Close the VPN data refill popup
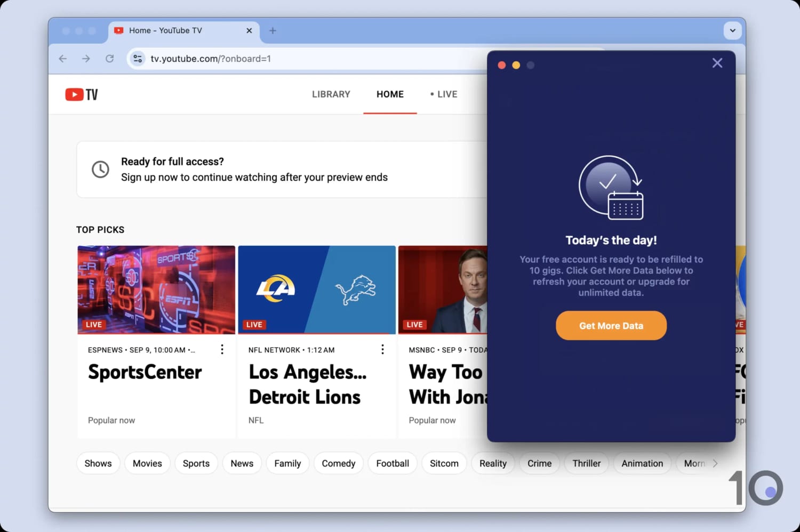The width and height of the screenshot is (800, 532). [717, 63]
